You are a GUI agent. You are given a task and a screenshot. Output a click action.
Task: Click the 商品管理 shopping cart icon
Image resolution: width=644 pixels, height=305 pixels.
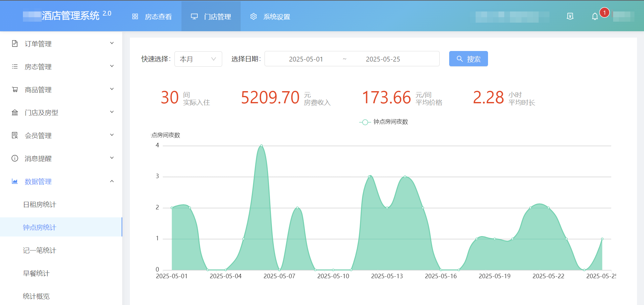15,90
